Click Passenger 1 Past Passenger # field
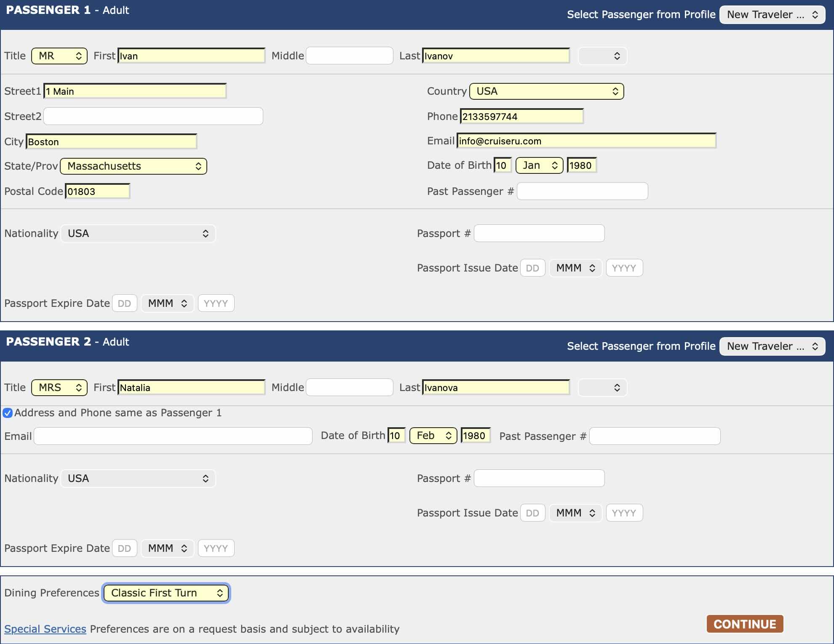Image resolution: width=834 pixels, height=644 pixels. [582, 192]
